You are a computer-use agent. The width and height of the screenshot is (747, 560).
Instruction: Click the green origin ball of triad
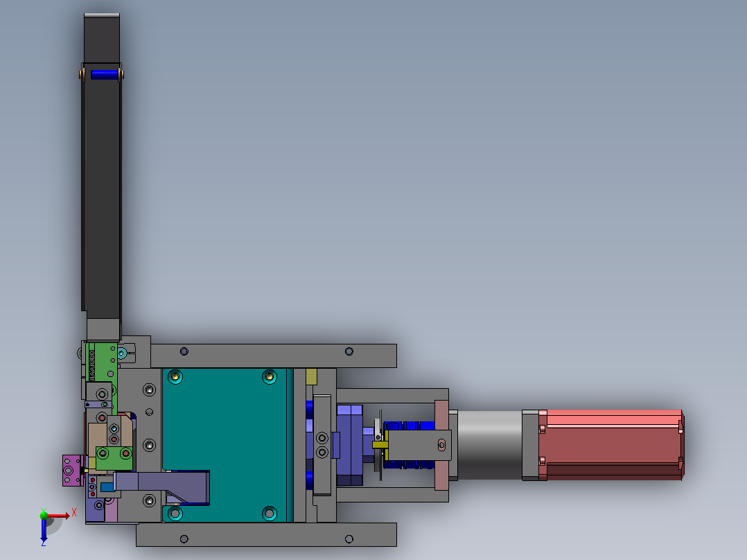click(44, 515)
